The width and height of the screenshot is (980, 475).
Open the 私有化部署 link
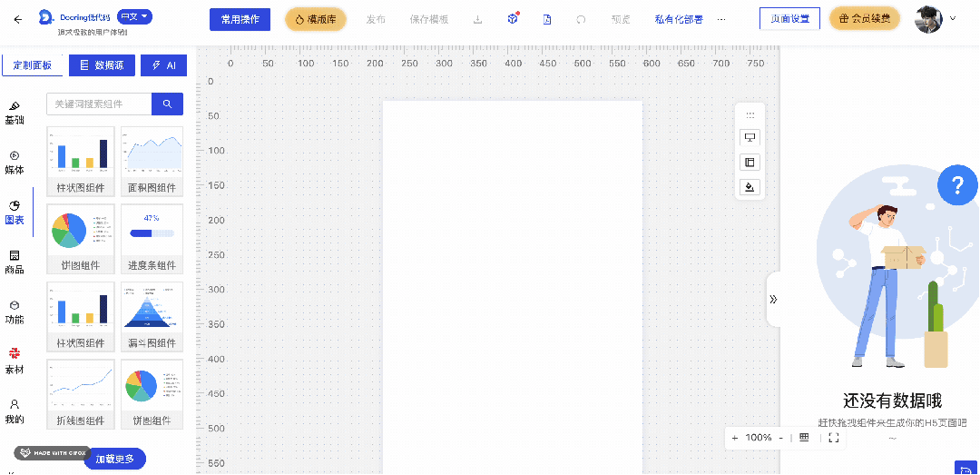(x=679, y=19)
